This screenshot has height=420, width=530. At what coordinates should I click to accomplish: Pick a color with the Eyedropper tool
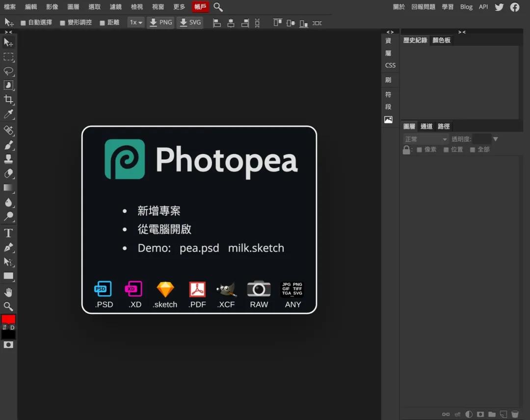pos(8,114)
